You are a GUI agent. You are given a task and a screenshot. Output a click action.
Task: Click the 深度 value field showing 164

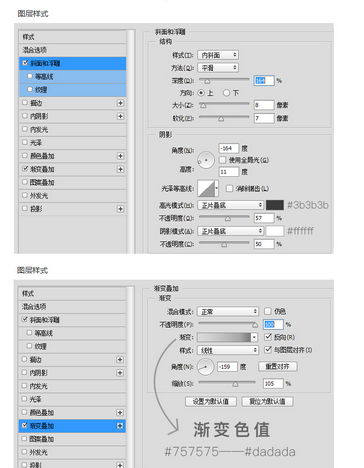[x=264, y=80]
